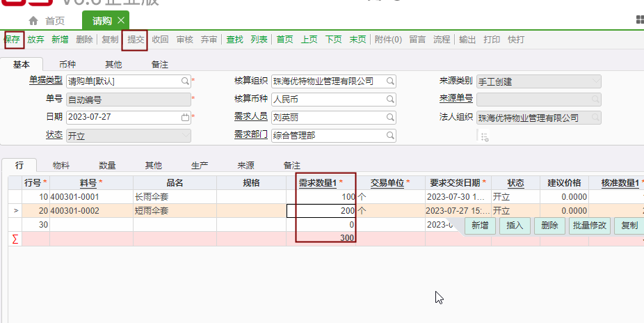
Task: Switch to the 物料 detail tab
Action: 62,166
